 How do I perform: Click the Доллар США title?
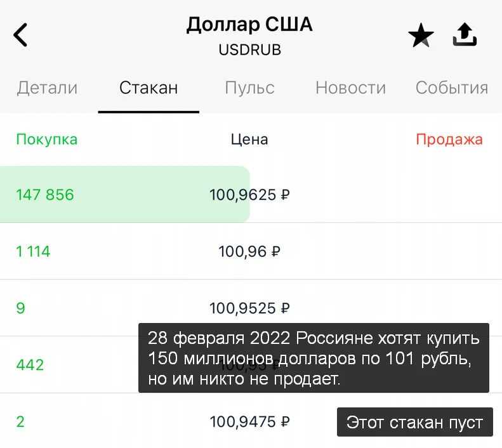(249, 24)
